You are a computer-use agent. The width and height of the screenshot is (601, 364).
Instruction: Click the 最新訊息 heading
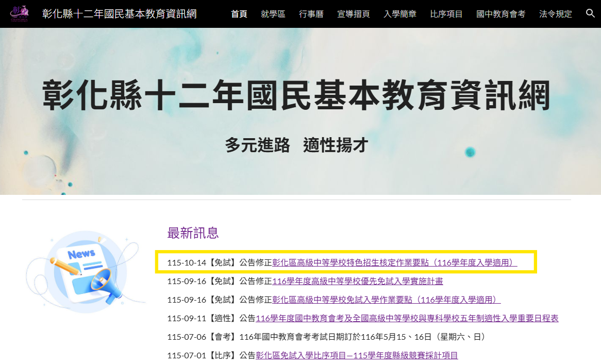click(193, 233)
